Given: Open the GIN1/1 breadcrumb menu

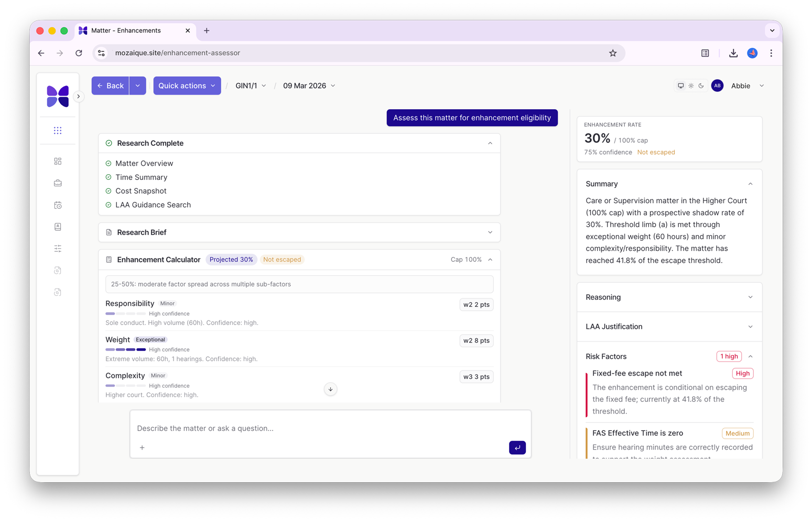Looking at the screenshot, I should [x=251, y=86].
